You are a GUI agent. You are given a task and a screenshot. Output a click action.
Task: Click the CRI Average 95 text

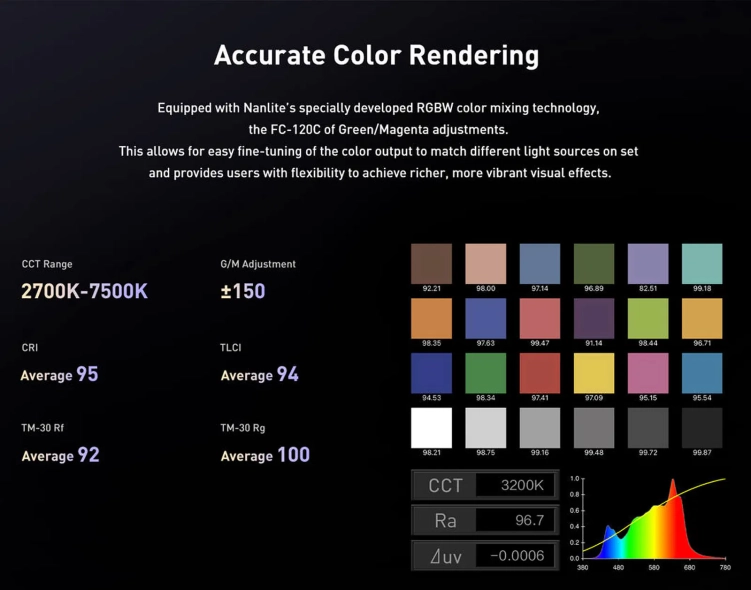60,375
